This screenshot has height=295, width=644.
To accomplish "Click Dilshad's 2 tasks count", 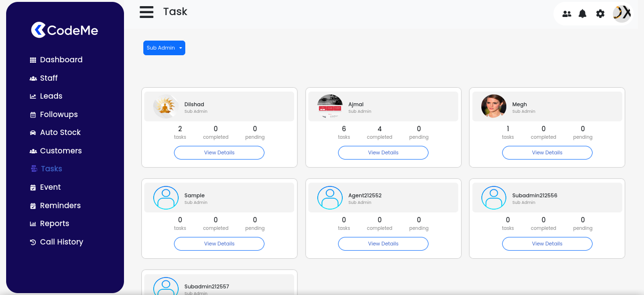I will 180,129.
